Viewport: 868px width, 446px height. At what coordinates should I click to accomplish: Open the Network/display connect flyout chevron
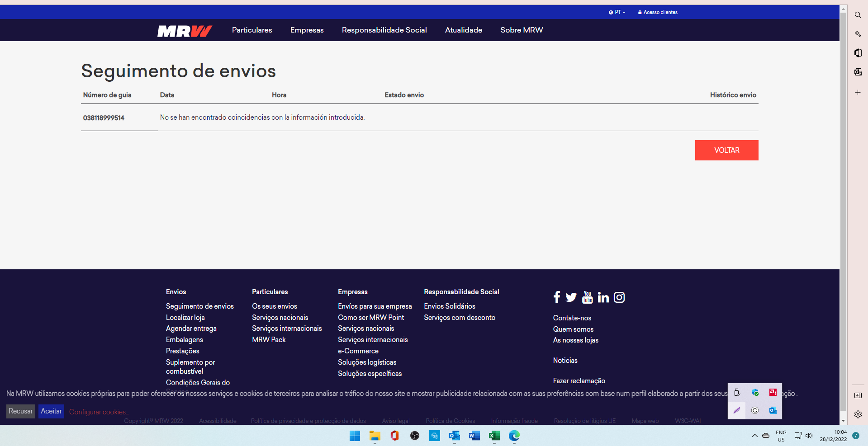(798, 436)
